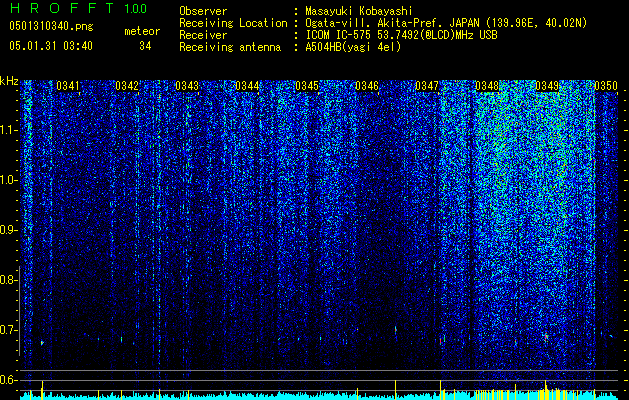Select the meteor count label
Image resolution: width=629 pixels, height=400 pixels.
142,31
